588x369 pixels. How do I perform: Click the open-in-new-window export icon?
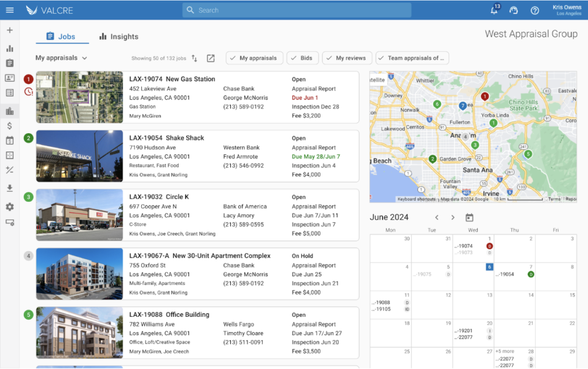click(211, 58)
